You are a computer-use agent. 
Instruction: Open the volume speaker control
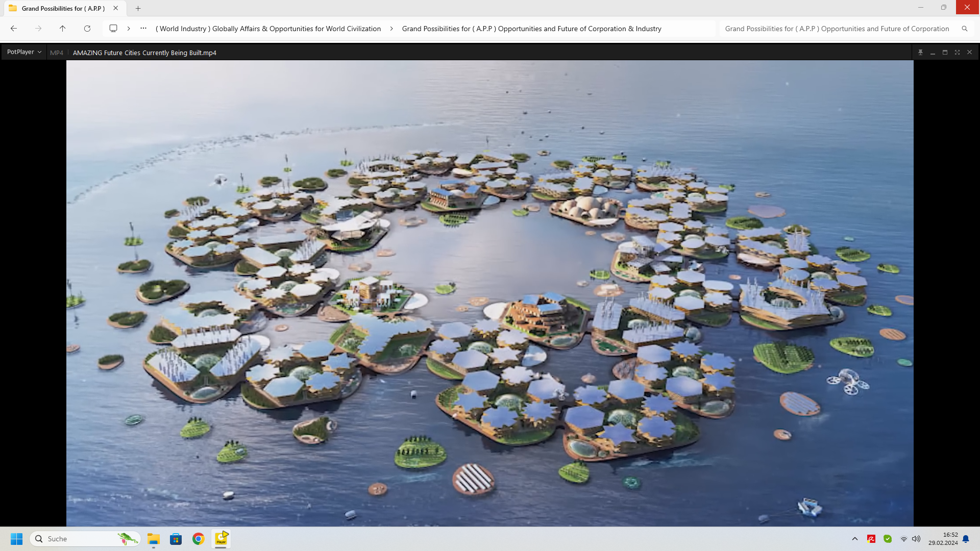coord(917,539)
